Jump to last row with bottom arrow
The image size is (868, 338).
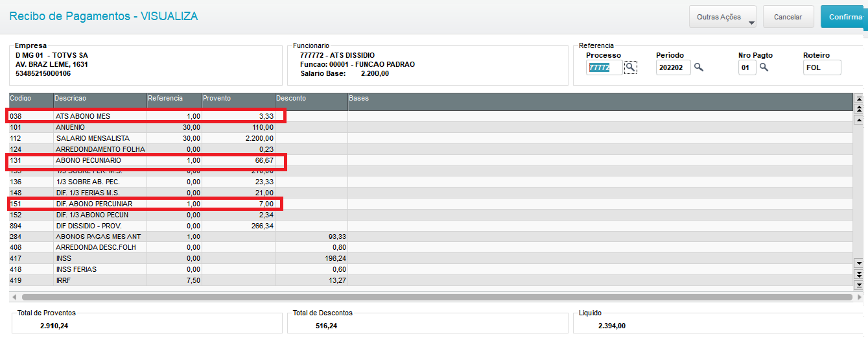coord(859,285)
